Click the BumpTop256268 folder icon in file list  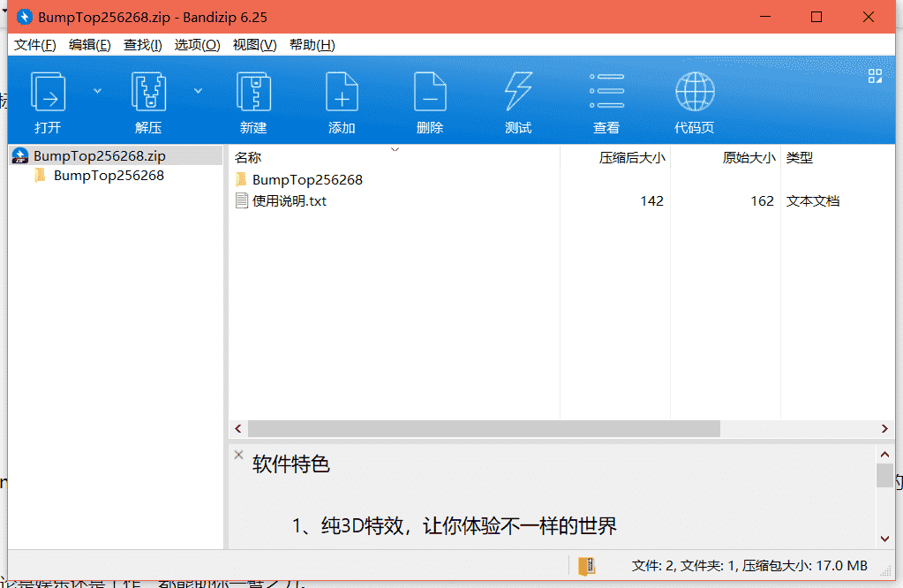coord(241,180)
